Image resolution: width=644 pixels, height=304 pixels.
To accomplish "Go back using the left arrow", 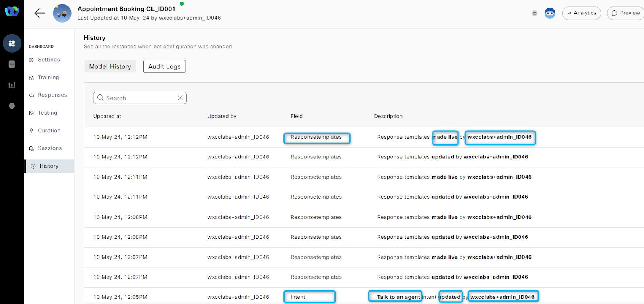I will [x=39, y=13].
